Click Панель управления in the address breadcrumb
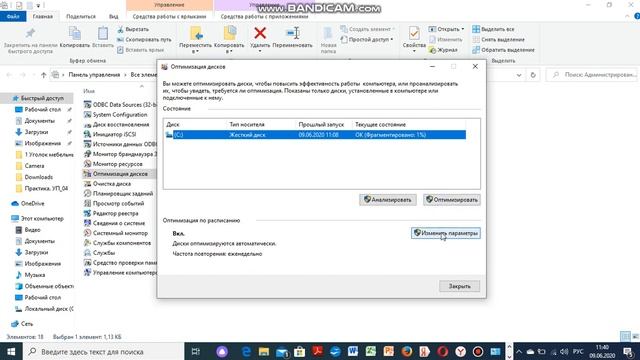The height and width of the screenshot is (360, 640). [94, 75]
